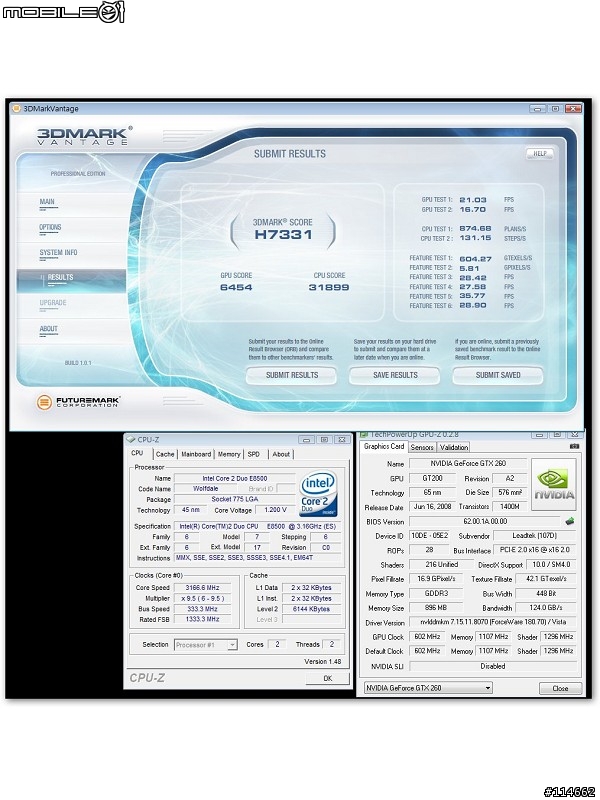This screenshot has height=800, width=600.
Task: Click the GPU score value 6454
Action: point(236,287)
